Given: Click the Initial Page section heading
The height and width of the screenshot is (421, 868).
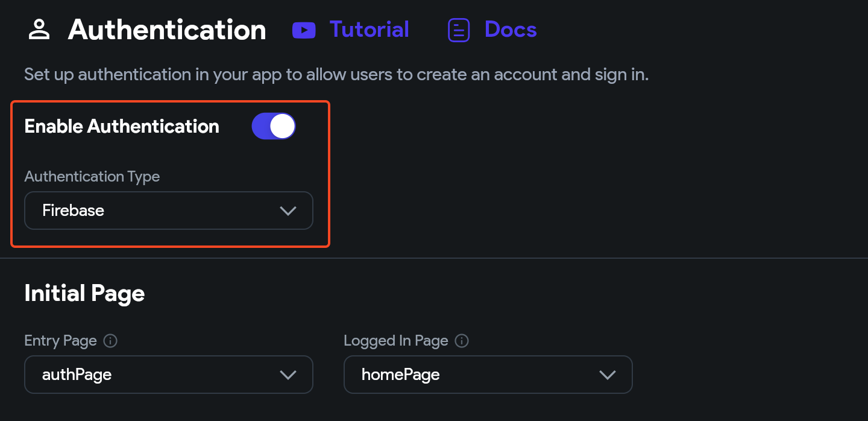Looking at the screenshot, I should (x=84, y=293).
